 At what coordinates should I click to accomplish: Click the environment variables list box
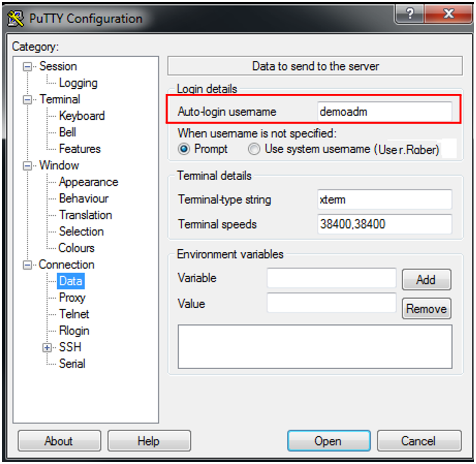pos(315,347)
